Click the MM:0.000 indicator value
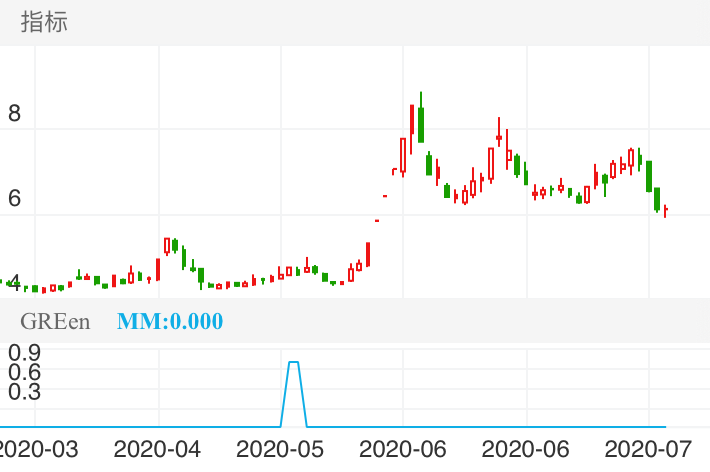Image resolution: width=710 pixels, height=472 pixels. click(x=170, y=322)
